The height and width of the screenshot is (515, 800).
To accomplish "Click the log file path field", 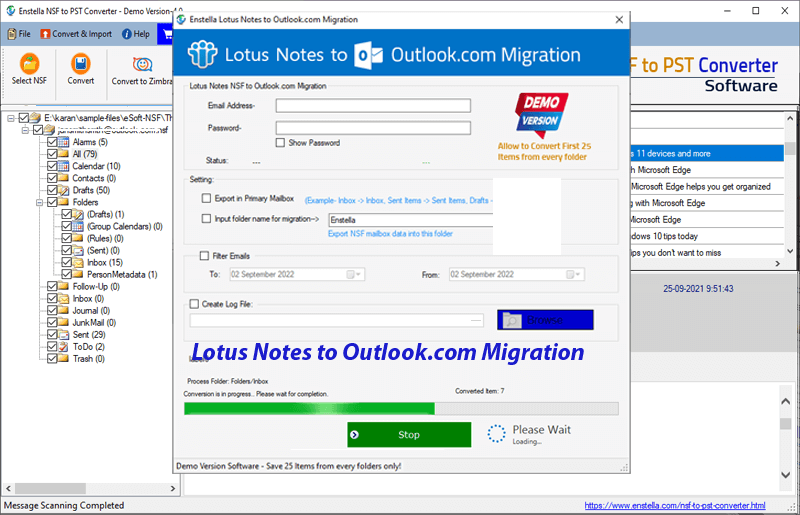I will (336, 320).
